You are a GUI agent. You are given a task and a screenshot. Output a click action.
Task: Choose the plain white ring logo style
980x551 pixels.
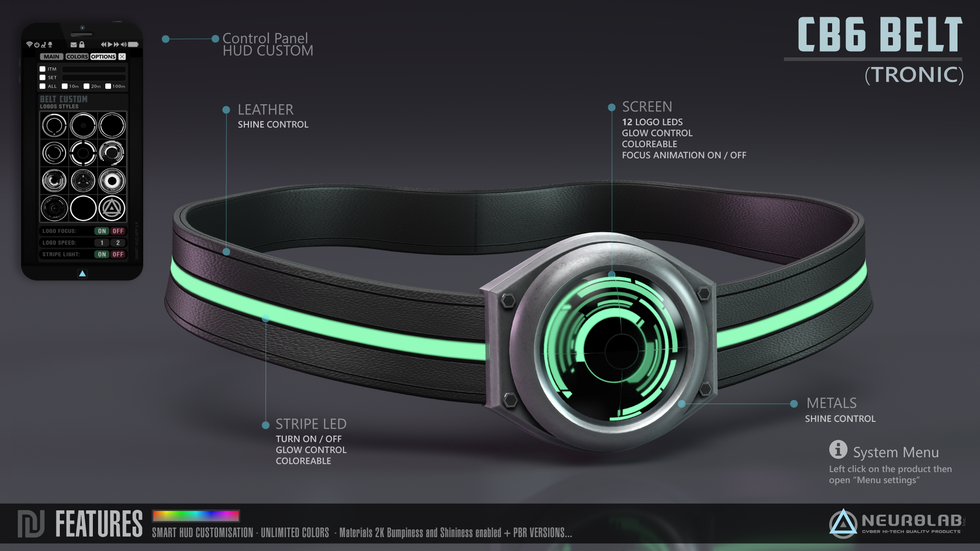[83, 209]
